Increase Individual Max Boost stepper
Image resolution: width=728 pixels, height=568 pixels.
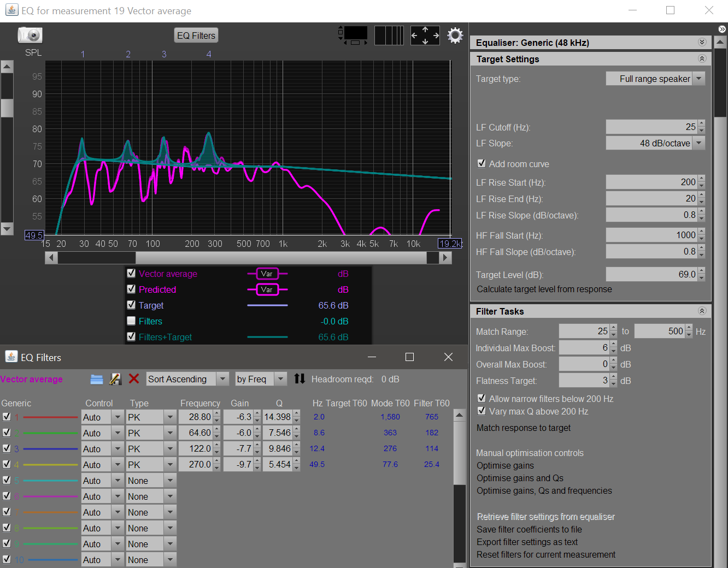pos(613,344)
